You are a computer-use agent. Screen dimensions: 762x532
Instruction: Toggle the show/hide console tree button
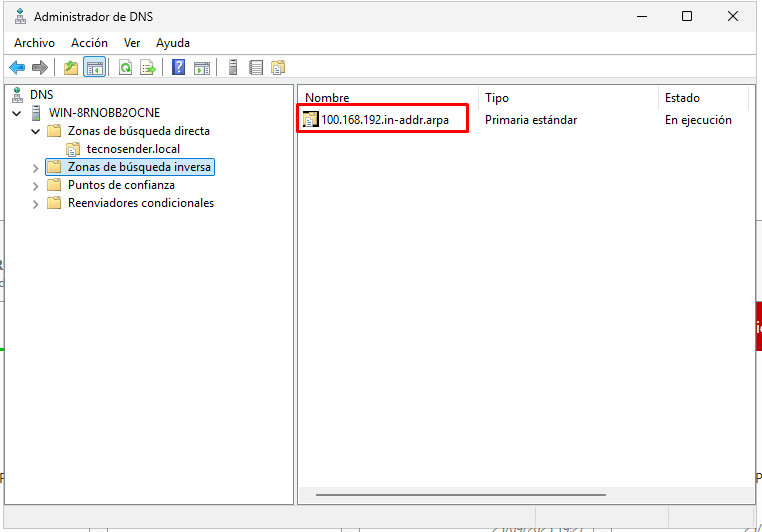click(x=95, y=67)
